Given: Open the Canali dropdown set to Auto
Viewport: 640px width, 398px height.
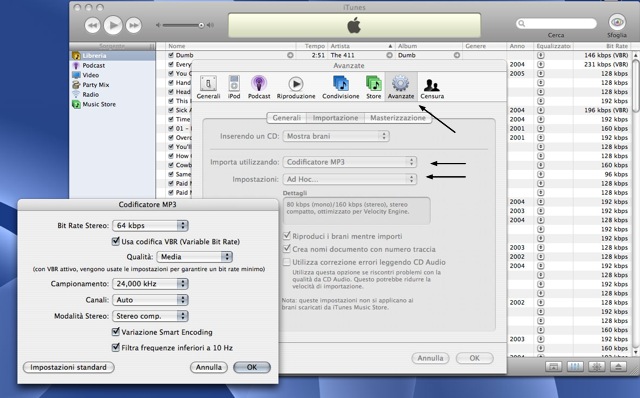Looking at the screenshot, I should (x=150, y=300).
